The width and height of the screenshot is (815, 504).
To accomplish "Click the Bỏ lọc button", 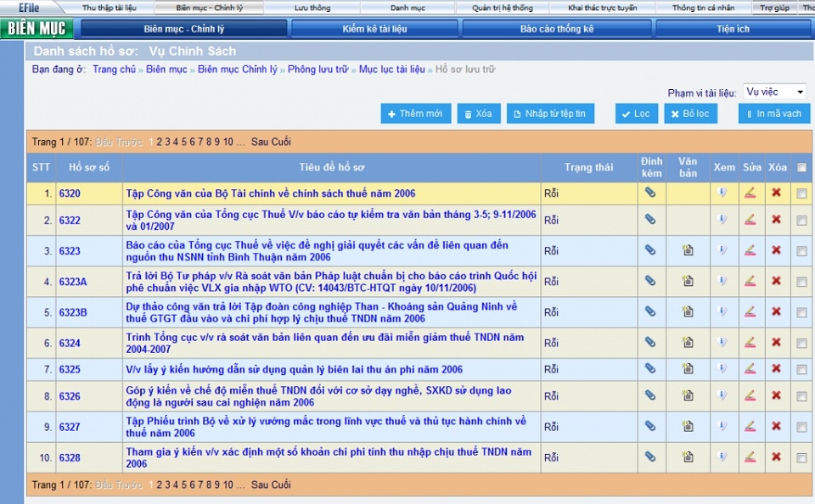I will click(x=689, y=114).
